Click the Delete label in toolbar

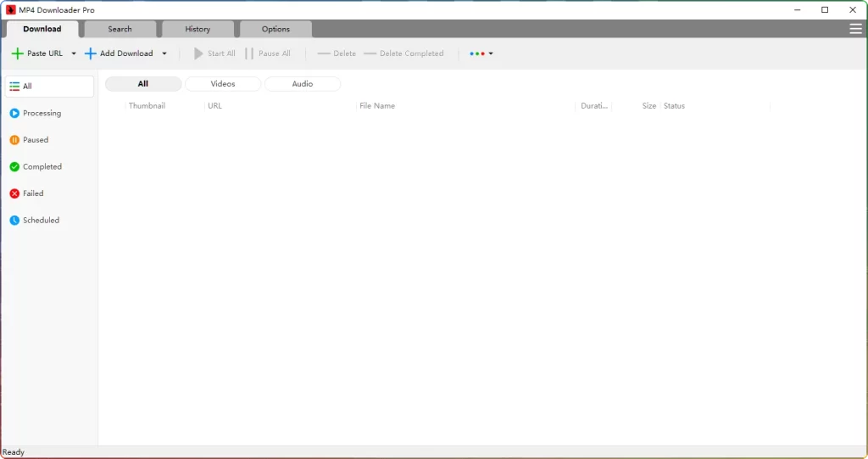[345, 53]
